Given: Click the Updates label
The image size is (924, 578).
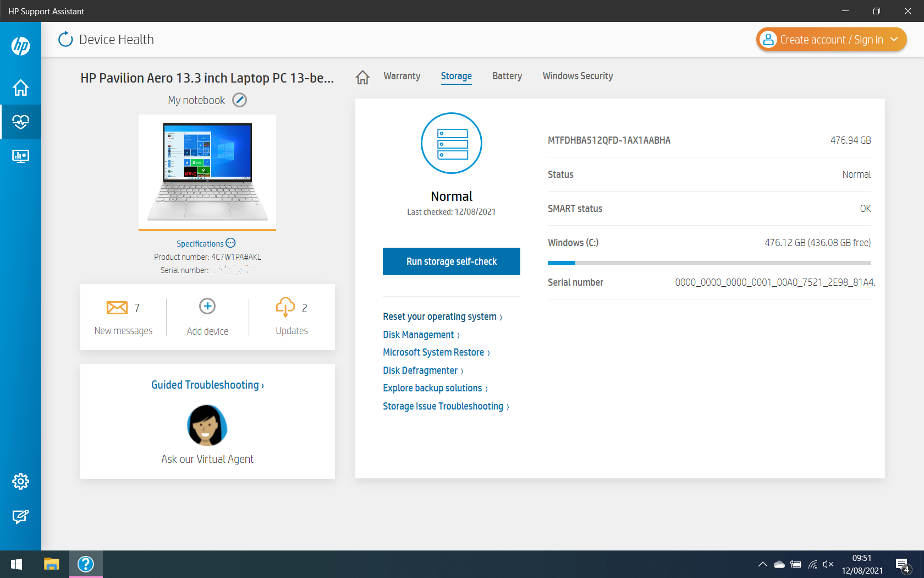Looking at the screenshot, I should pyautogui.click(x=291, y=331).
